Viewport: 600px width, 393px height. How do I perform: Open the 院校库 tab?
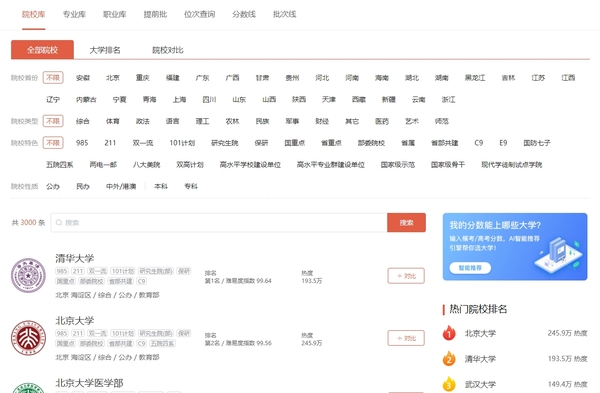coord(33,15)
